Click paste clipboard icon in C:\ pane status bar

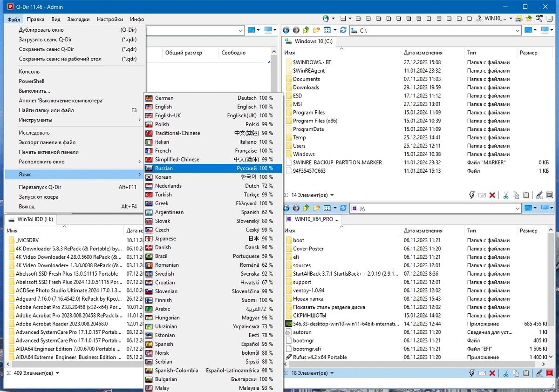[526, 195]
